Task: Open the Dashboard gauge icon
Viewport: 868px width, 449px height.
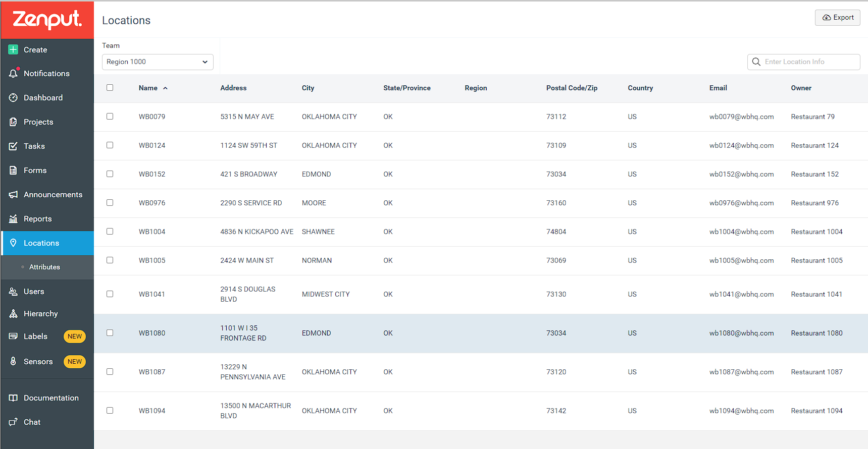Action: click(x=13, y=97)
